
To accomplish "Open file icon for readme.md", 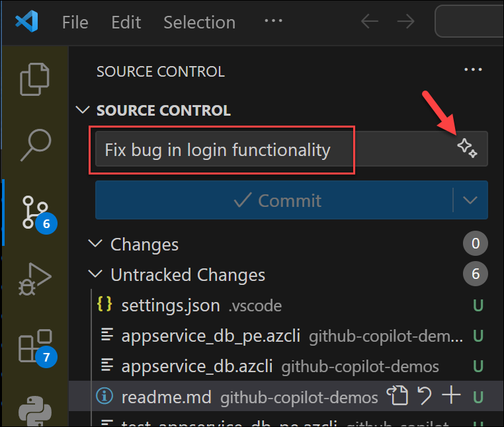I will (x=398, y=395).
